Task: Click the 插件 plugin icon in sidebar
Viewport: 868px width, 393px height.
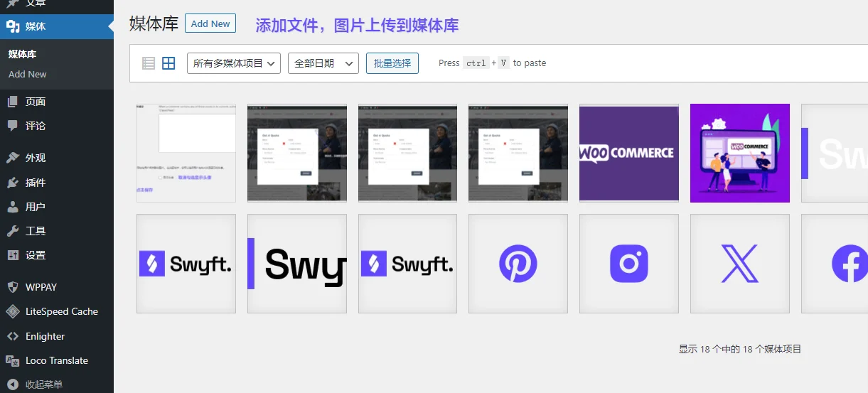Action: point(12,183)
